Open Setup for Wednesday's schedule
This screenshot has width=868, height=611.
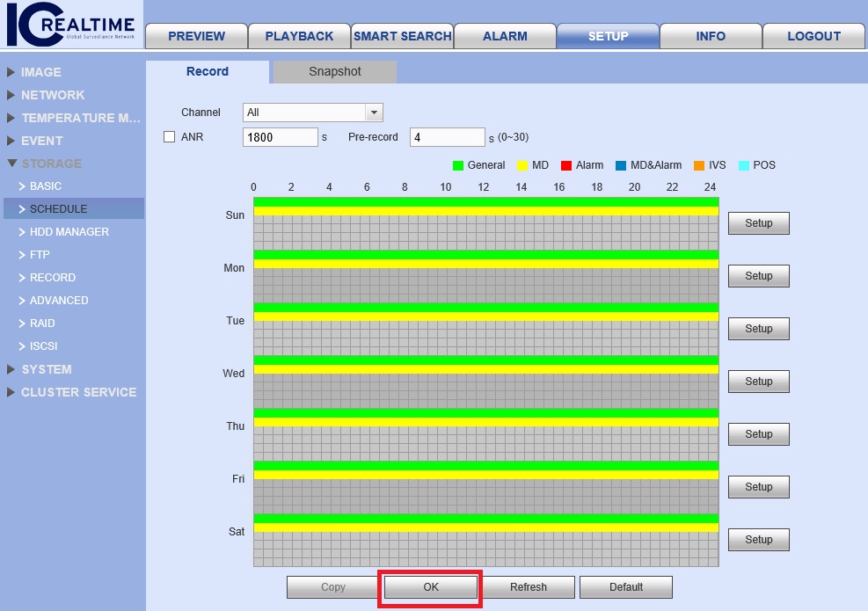pyautogui.click(x=758, y=382)
